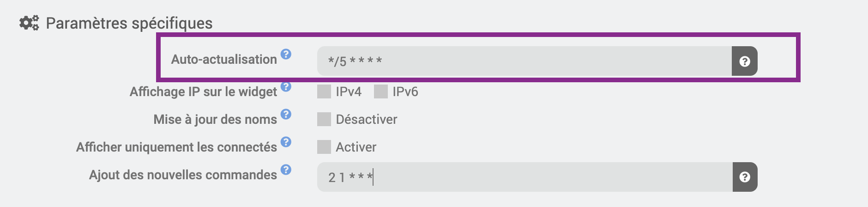Enable the IPv4 checkbox
The image size is (868, 207).
pos(324,91)
